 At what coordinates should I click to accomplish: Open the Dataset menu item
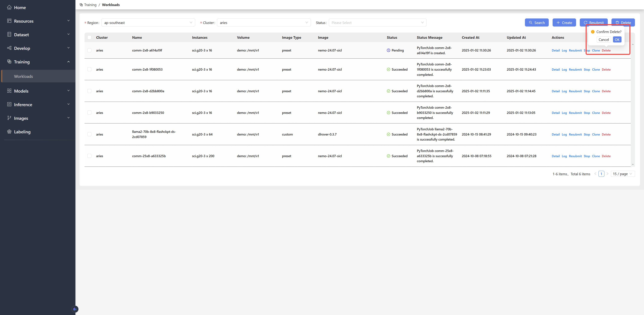[x=38, y=35]
